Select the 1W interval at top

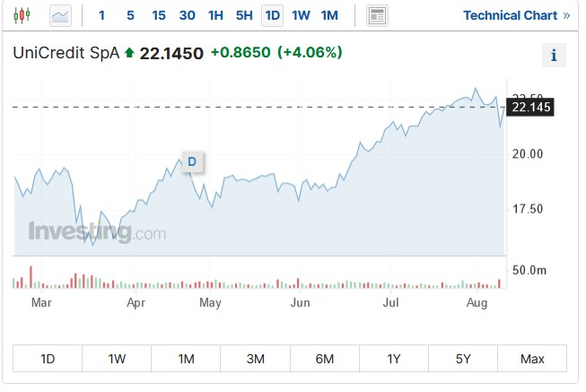(301, 15)
